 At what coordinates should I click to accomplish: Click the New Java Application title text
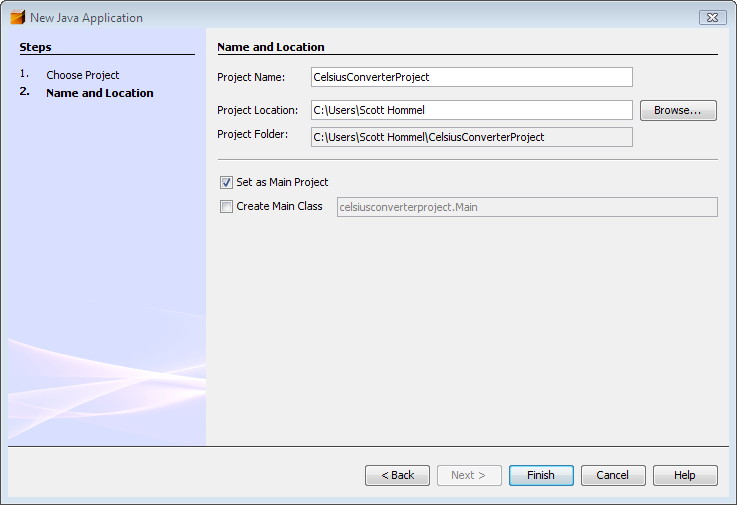[87, 18]
